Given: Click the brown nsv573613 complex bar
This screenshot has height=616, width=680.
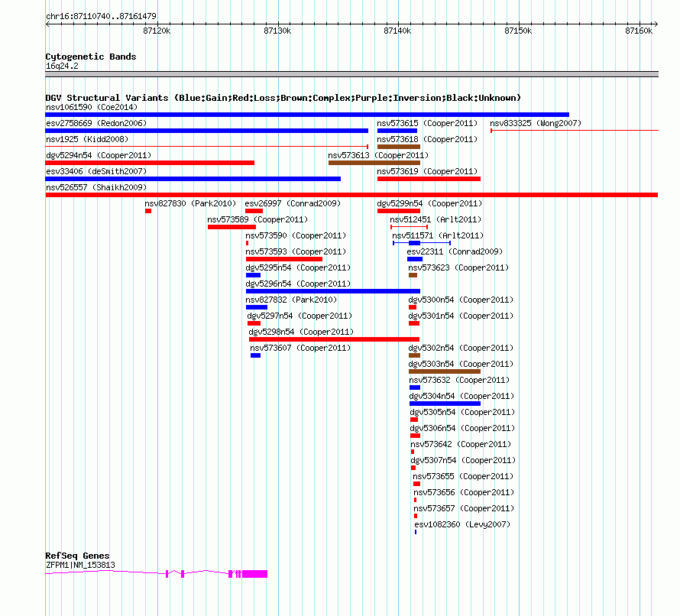Looking at the screenshot, I should pyautogui.click(x=374, y=163).
